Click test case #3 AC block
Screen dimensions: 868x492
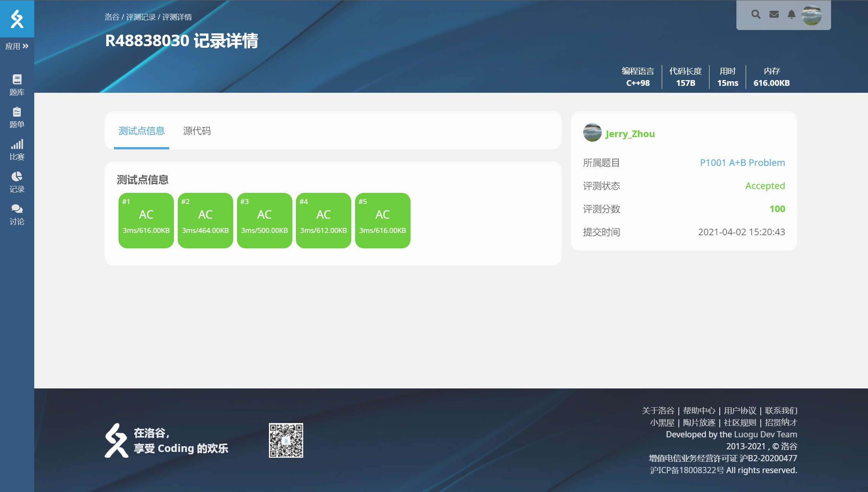pos(264,220)
